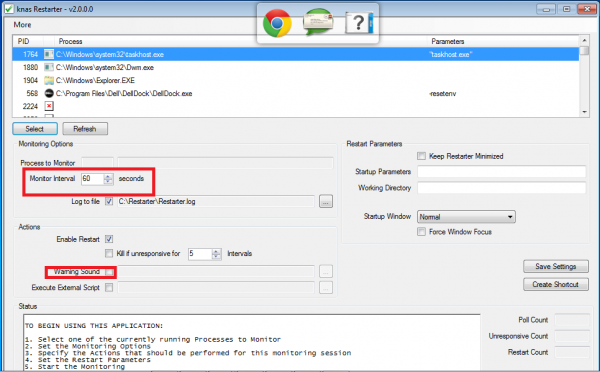This screenshot has width=600, height=372.
Task: Click the process list scroll up arrow
Action: [x=584, y=41]
